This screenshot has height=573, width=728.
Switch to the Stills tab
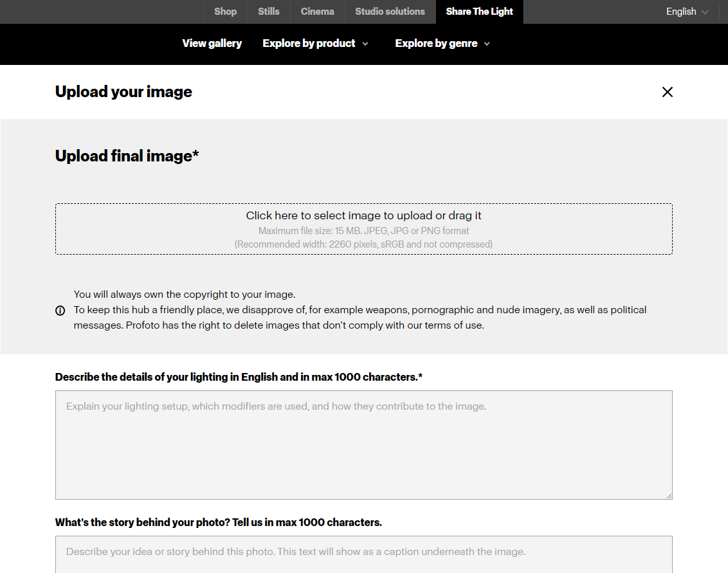click(x=269, y=12)
